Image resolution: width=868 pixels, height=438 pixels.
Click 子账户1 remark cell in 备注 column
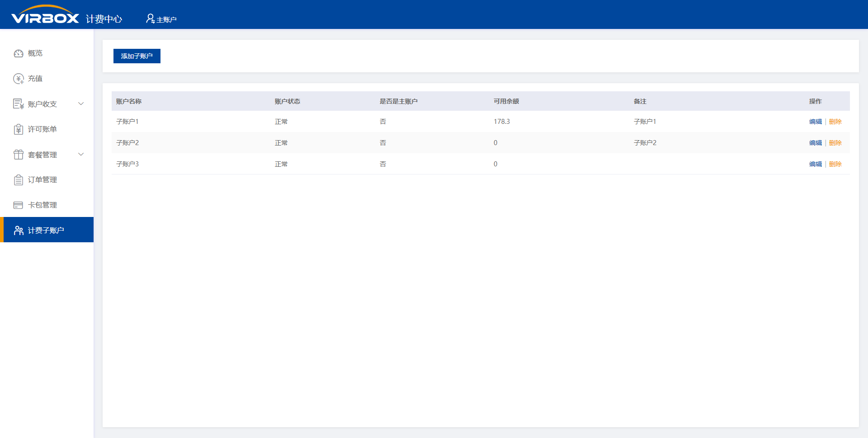(645, 122)
